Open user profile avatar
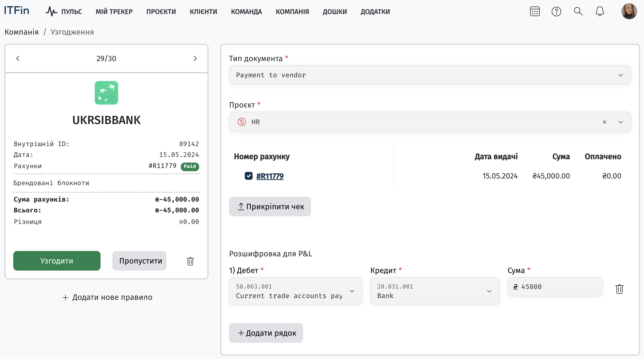Image resolution: width=644 pixels, height=359 pixels. coord(629,12)
